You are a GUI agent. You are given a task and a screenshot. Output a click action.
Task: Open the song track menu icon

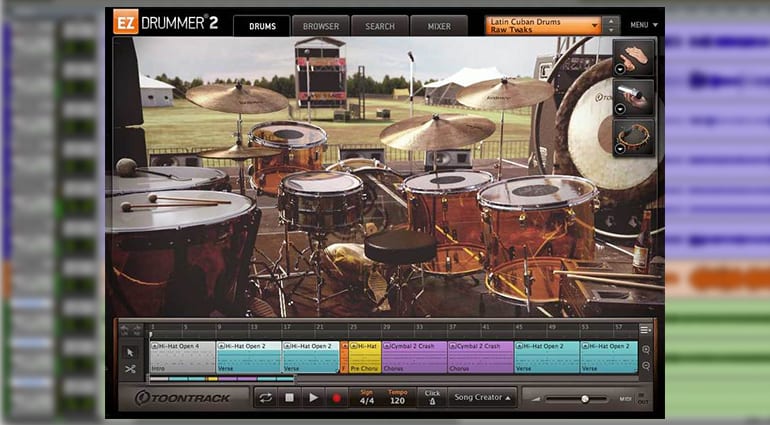tap(646, 330)
